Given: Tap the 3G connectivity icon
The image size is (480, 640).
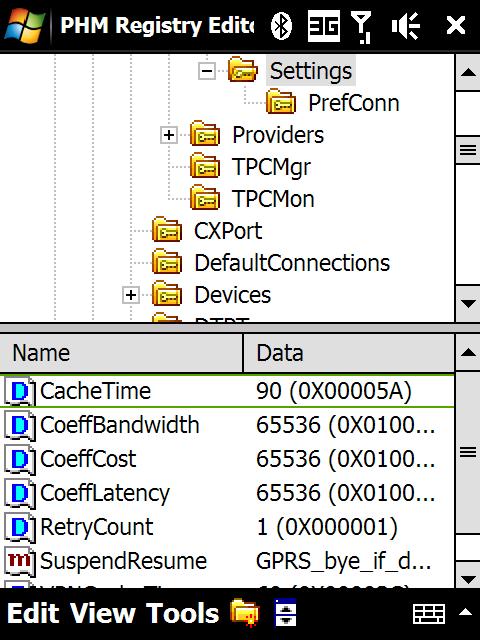Looking at the screenshot, I should [x=324, y=26].
